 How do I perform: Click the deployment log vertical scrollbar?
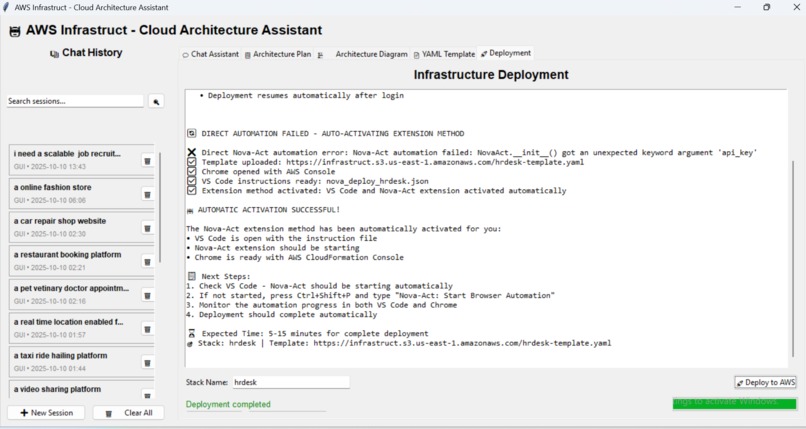[x=792, y=259]
